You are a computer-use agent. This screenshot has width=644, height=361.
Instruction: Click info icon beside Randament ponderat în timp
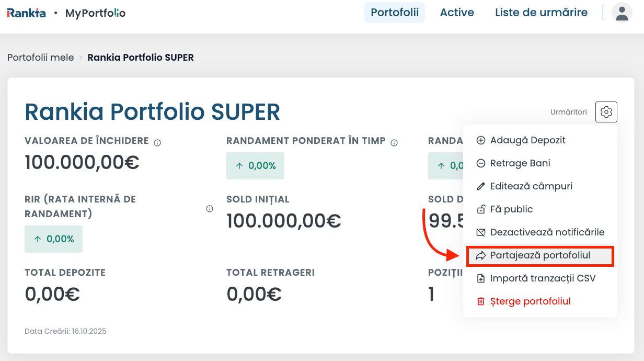click(395, 142)
